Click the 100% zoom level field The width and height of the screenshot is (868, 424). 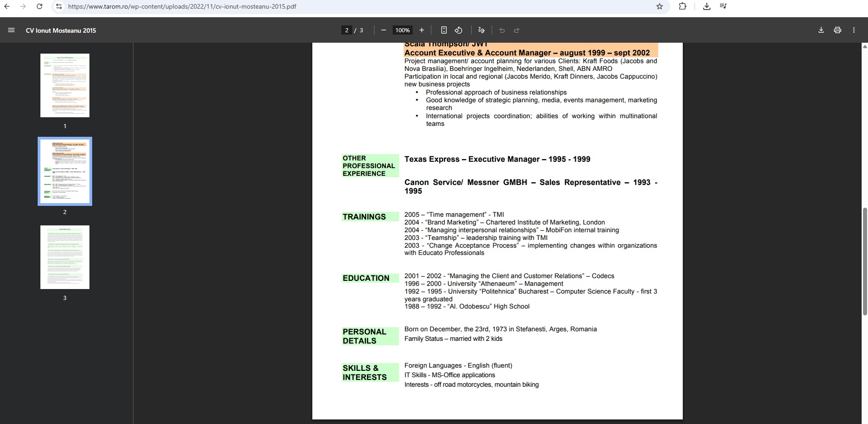pos(402,30)
